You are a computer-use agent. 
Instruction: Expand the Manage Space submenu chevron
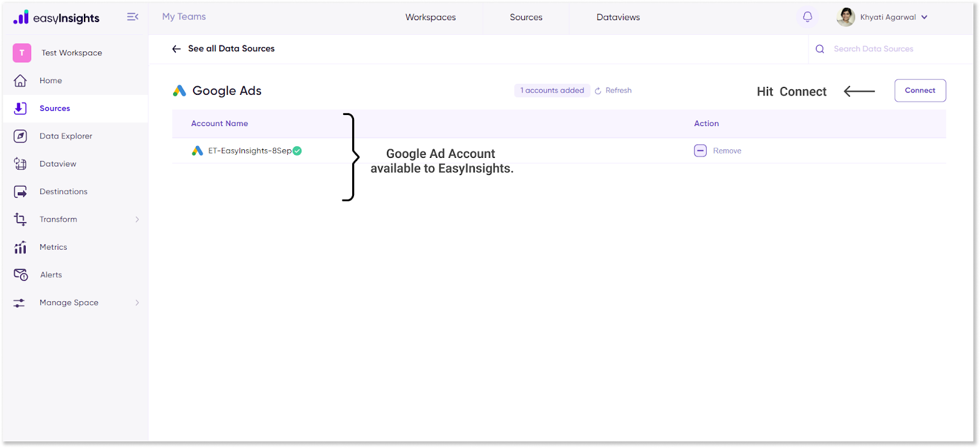click(137, 303)
